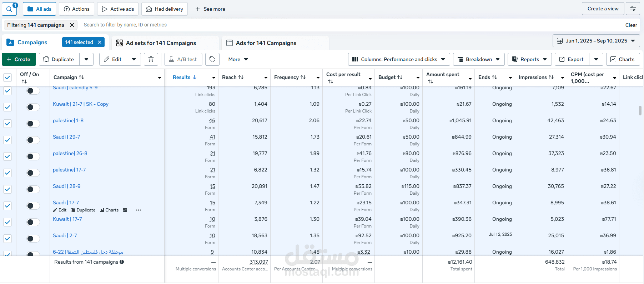Clear the 141 selected campaigns badge
644x284 pixels.
coord(100,42)
